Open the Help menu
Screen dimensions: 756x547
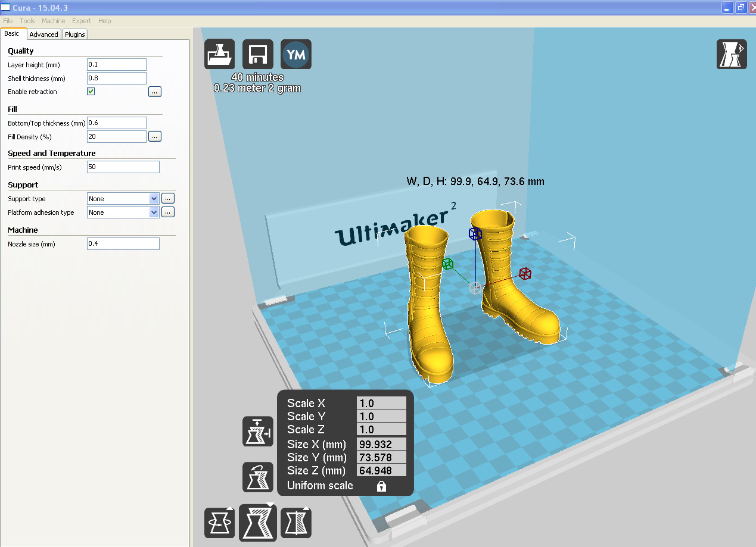coord(104,21)
